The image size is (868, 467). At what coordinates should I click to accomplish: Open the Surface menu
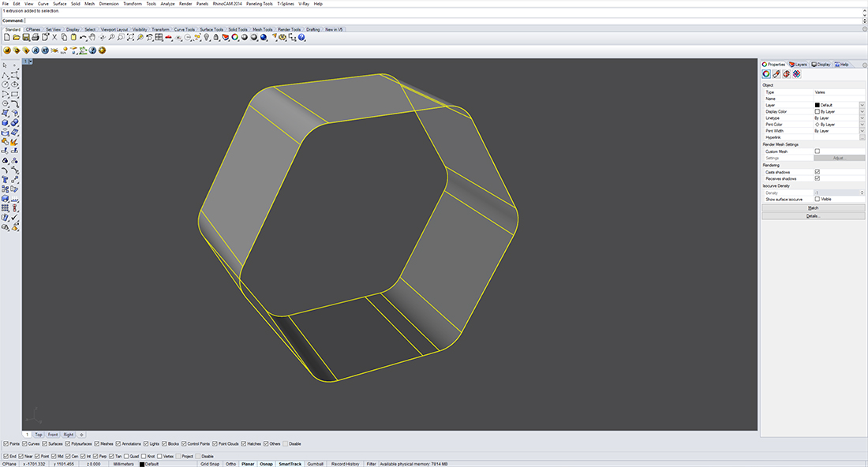click(x=60, y=3)
